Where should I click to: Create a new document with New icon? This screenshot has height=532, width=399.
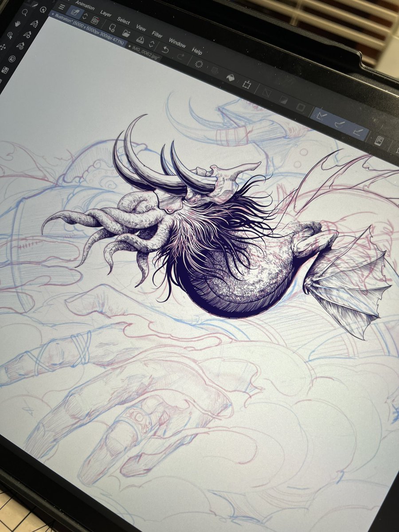click(x=113, y=27)
